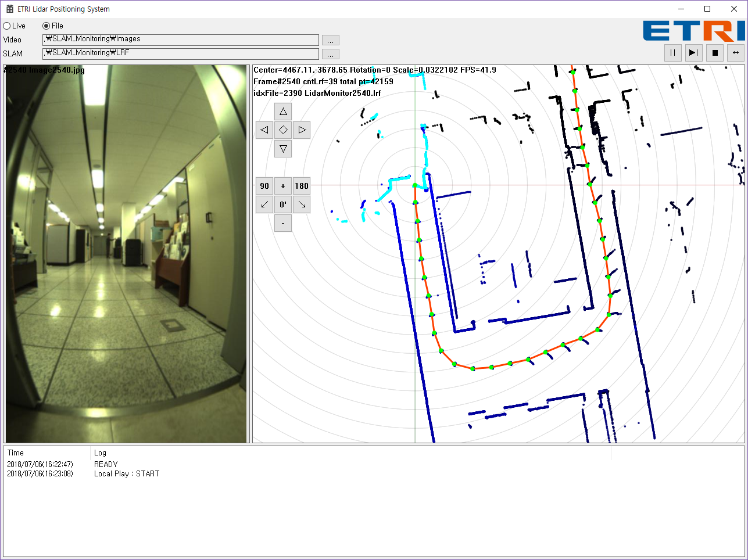
Task: Step to the next frame
Action: coord(693,53)
